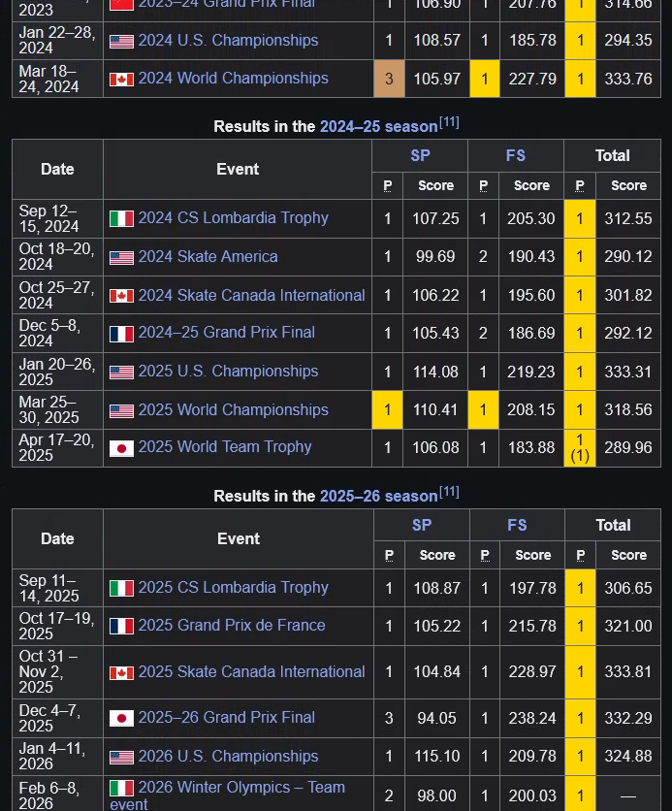Screen dimensions: 672x811
Task: Follow the 2025–26 season heading link
Action: (x=379, y=496)
